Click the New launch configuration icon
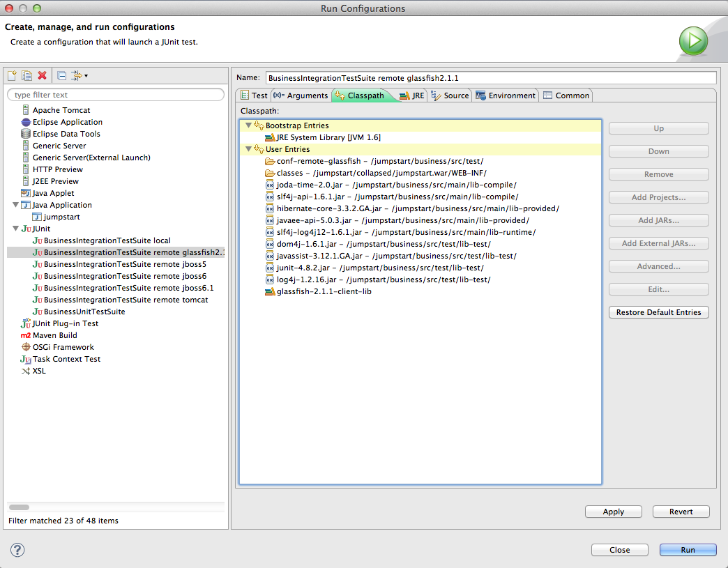Viewport: 728px width, 568px height. pos(12,75)
